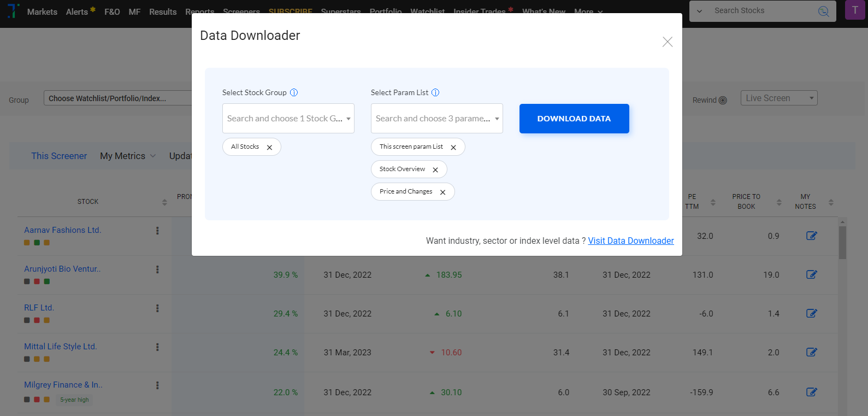The height and width of the screenshot is (416, 868).
Task: Remove This screen param List chip
Action: point(453,148)
